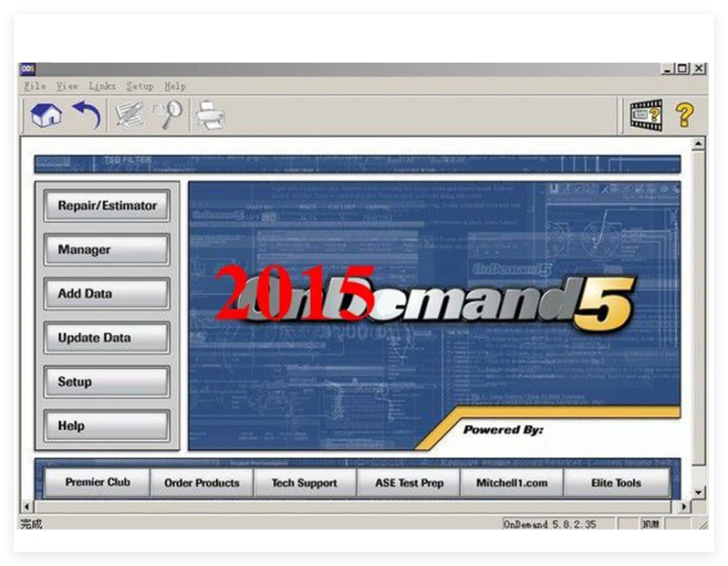Click the blue Back arrow icon

pyautogui.click(x=86, y=115)
